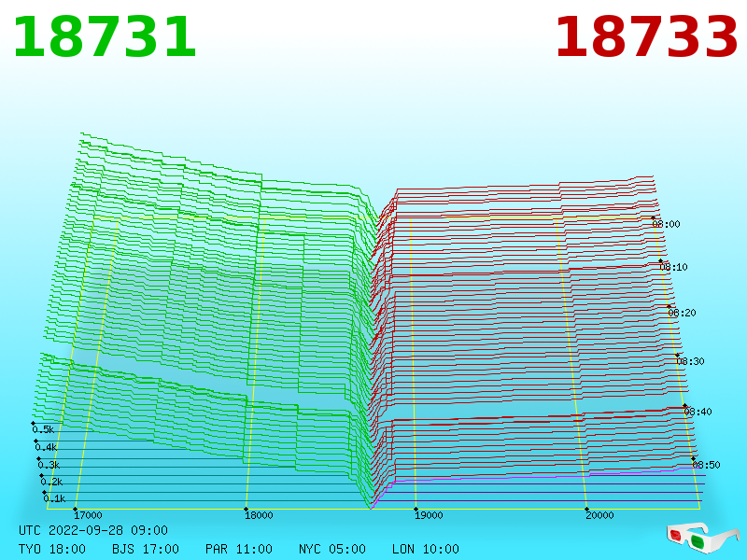
Task: Click the LON 10:00 time
Action: click(x=426, y=549)
